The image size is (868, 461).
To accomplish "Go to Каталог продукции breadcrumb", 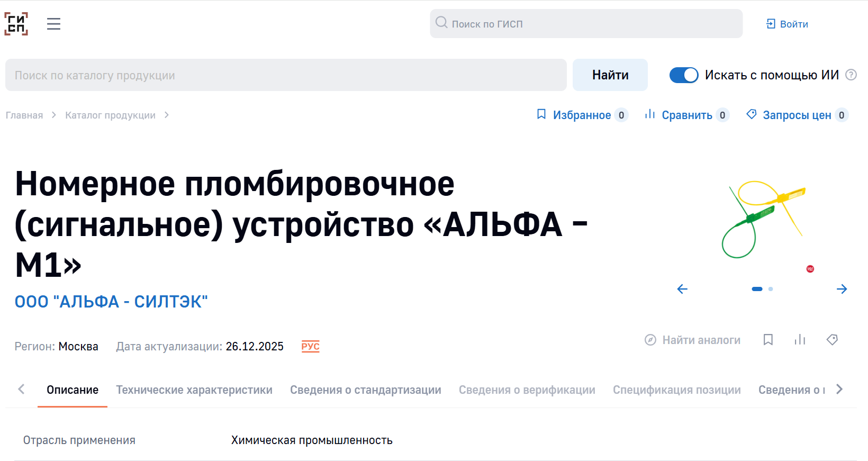I will point(110,115).
